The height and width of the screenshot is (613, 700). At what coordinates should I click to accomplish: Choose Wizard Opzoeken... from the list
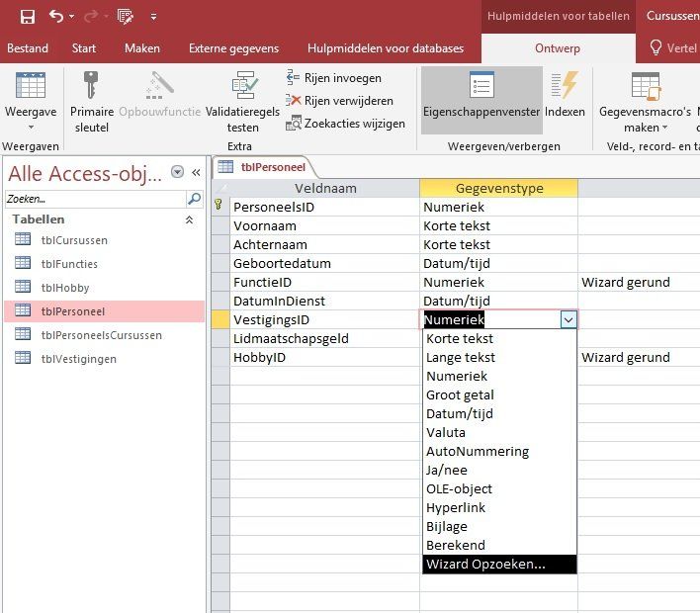tap(498, 564)
